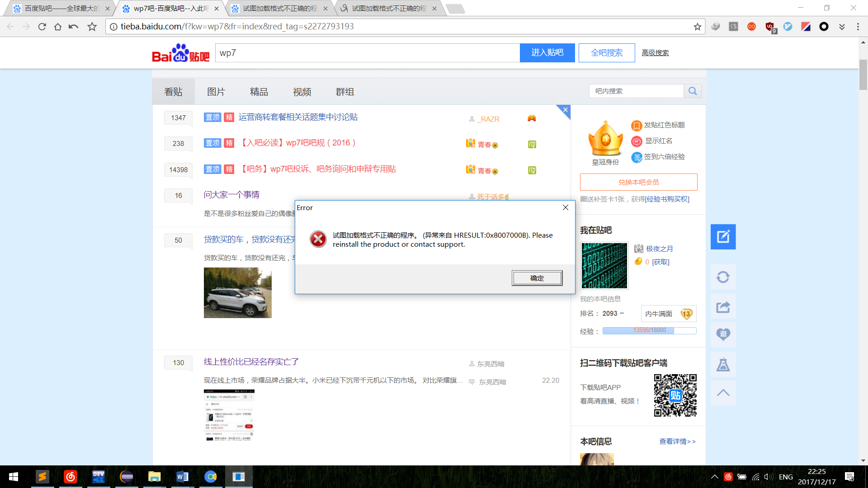Click the heart icon in sidebar
Viewport: 868px width, 488px height.
pos(723,334)
